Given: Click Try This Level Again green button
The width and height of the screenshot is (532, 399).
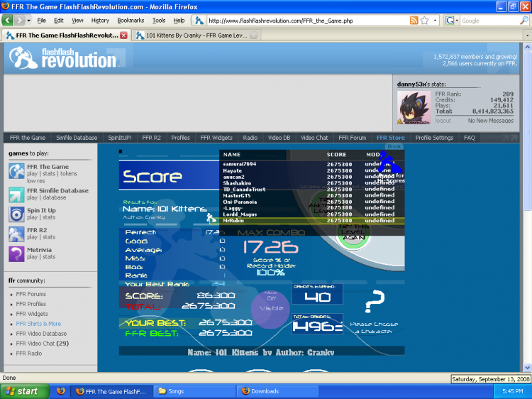Looking at the screenshot, I should click(353, 233).
